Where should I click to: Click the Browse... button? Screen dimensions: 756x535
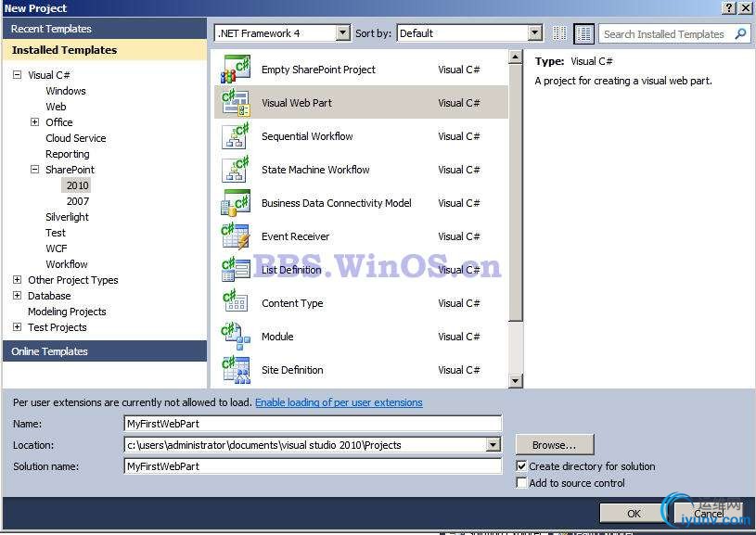click(555, 445)
